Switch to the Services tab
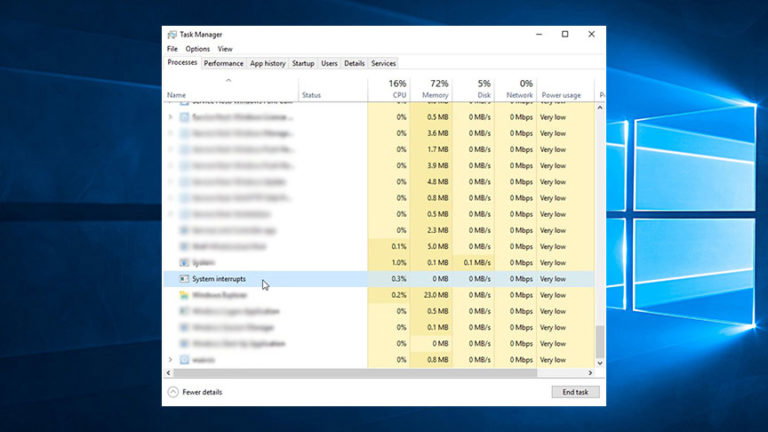 (384, 63)
